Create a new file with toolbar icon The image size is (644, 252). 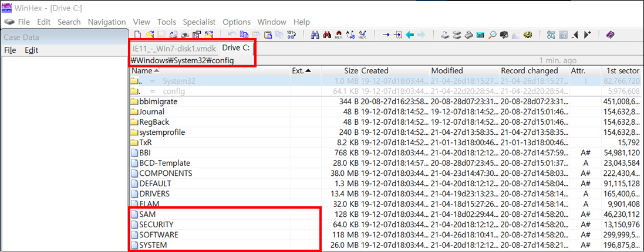coord(137,35)
